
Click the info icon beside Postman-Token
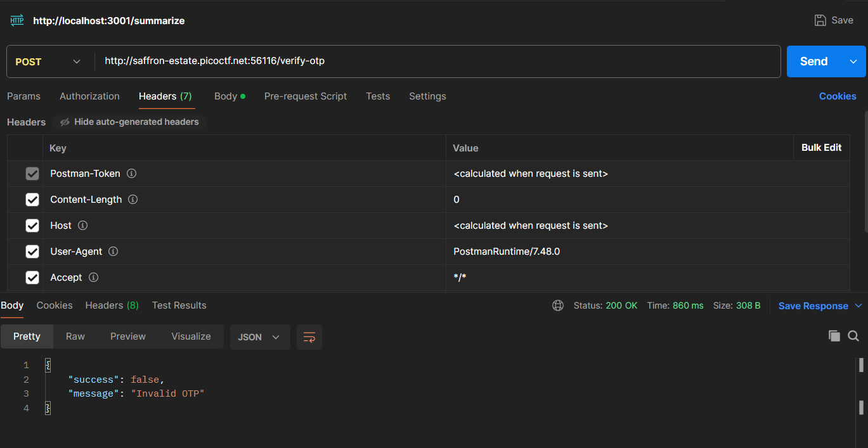click(132, 174)
